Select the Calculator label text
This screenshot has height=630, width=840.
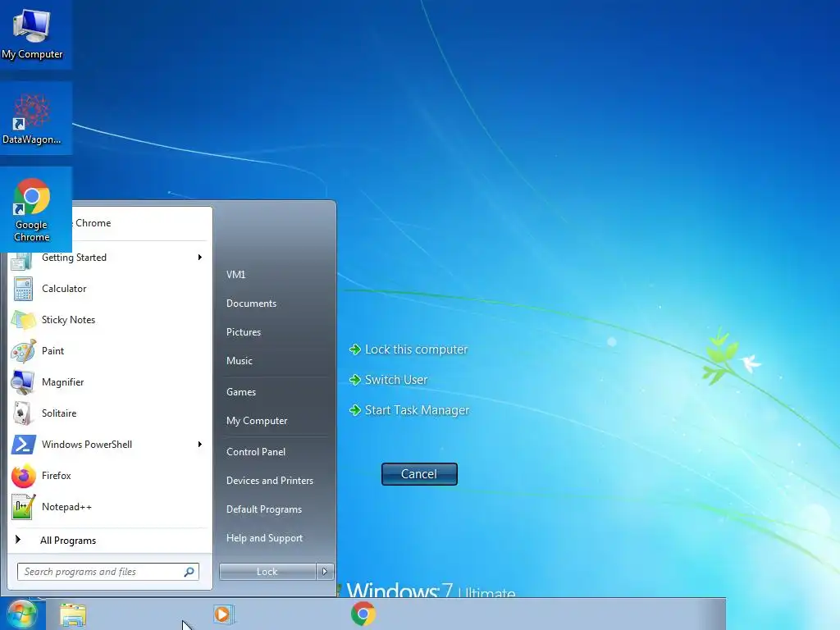[64, 289]
